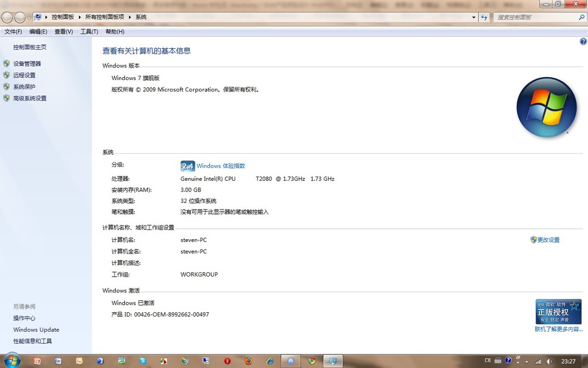Open Internet Explorer from the taskbar

tap(270, 362)
